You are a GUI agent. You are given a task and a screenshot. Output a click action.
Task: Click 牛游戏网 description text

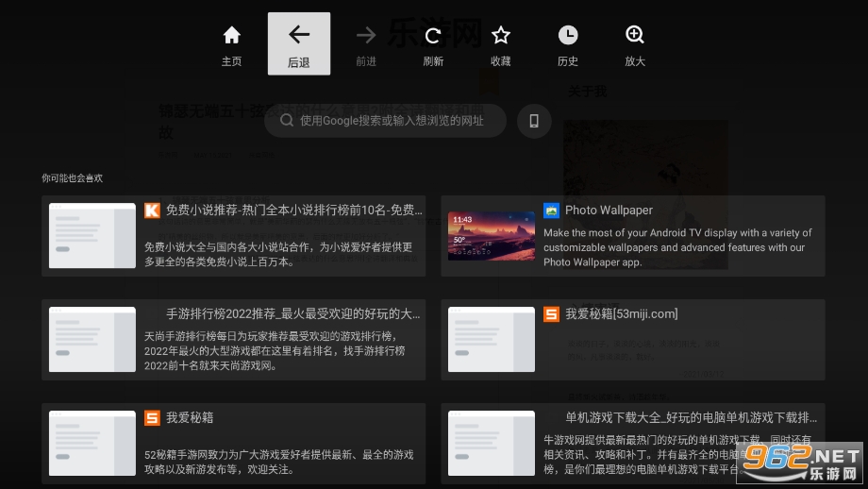[x=677, y=455]
